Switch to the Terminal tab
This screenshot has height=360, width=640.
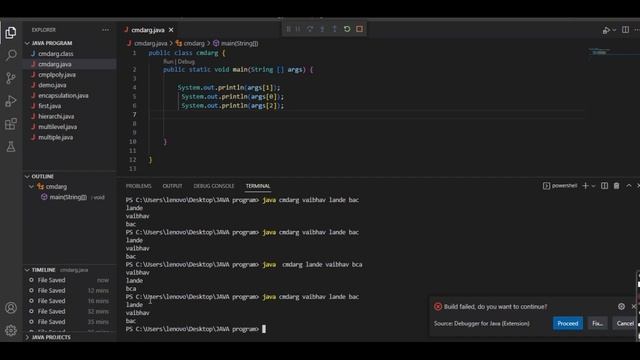pos(258,186)
